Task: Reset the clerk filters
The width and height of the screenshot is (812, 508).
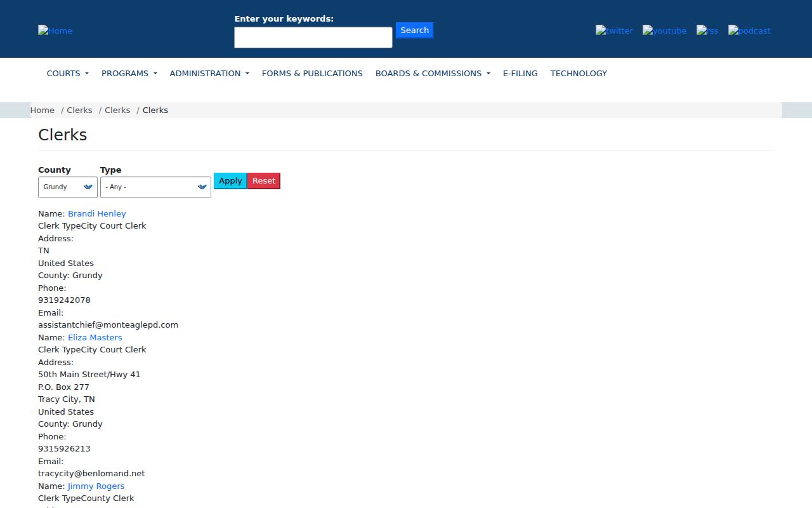Action: tap(264, 181)
